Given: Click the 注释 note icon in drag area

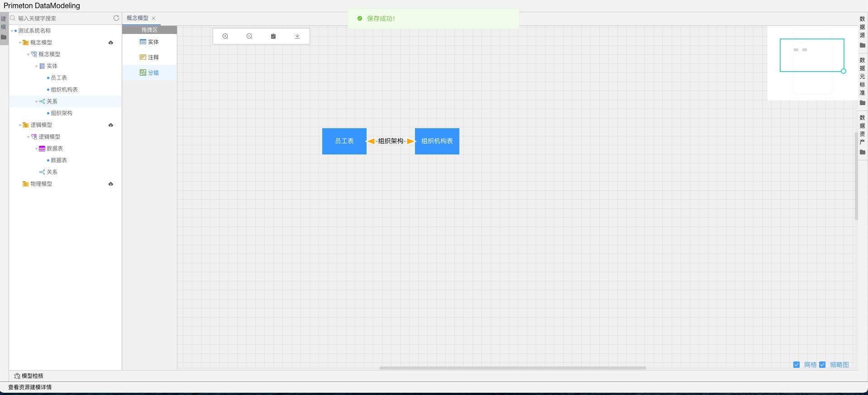Looking at the screenshot, I should point(143,58).
